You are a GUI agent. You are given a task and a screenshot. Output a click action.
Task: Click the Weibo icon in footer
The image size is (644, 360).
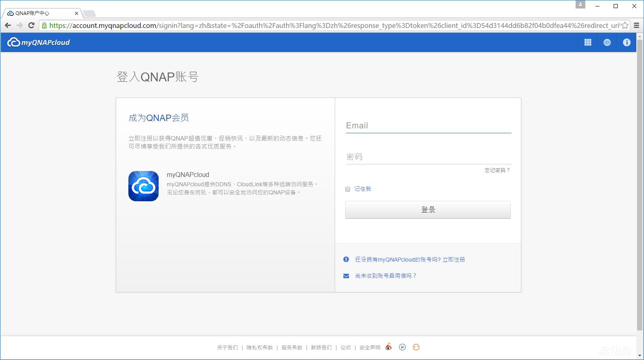coord(389,347)
